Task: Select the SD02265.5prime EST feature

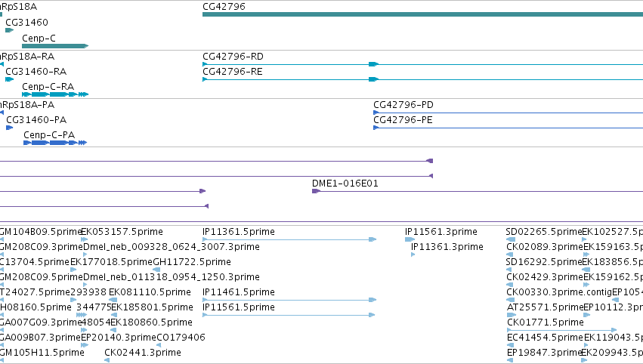Action: (511, 239)
